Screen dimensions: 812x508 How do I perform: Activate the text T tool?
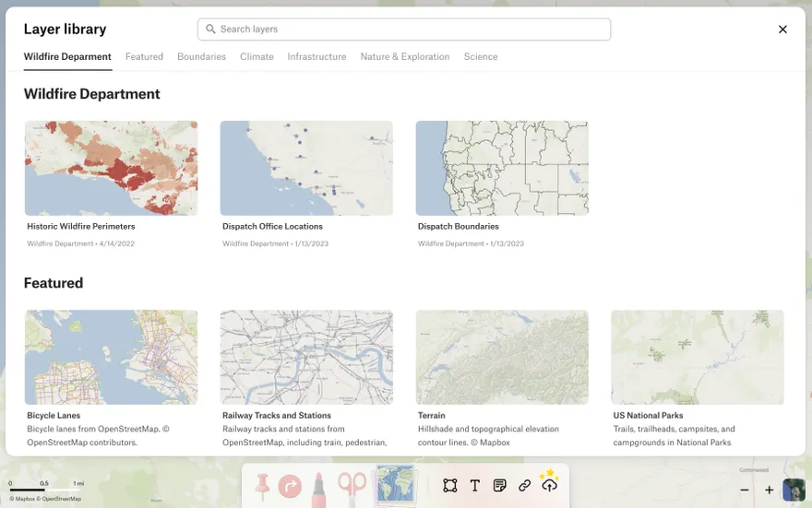(x=475, y=485)
